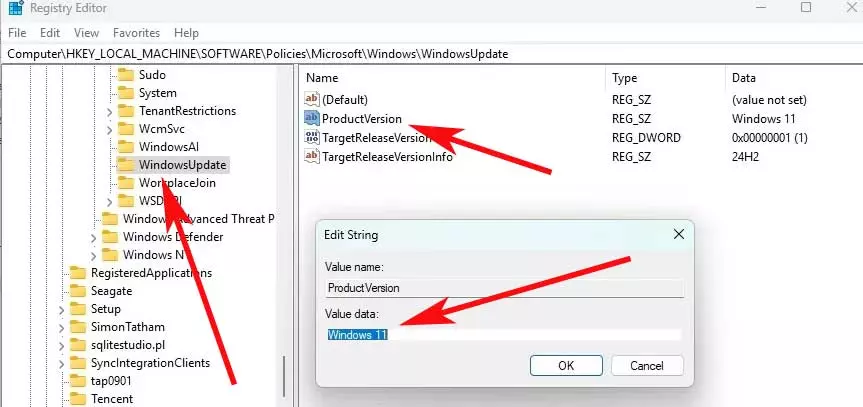Click the Value name field

504,287
